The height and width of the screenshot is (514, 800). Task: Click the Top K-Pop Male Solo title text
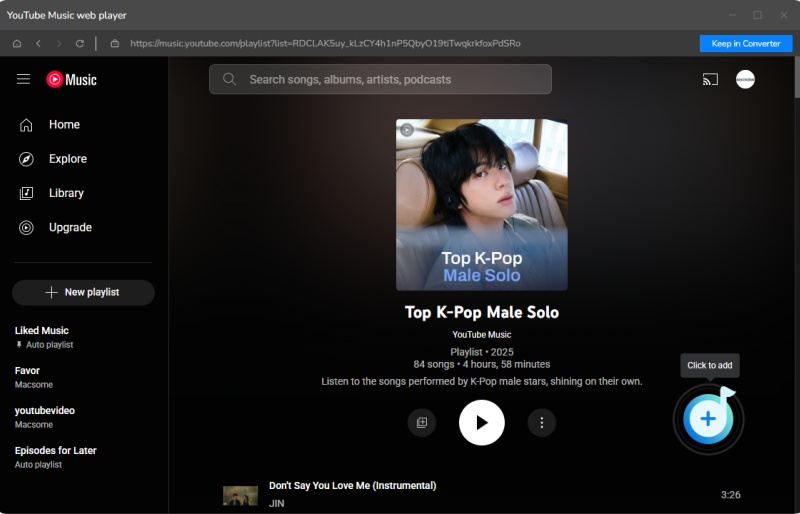482,312
